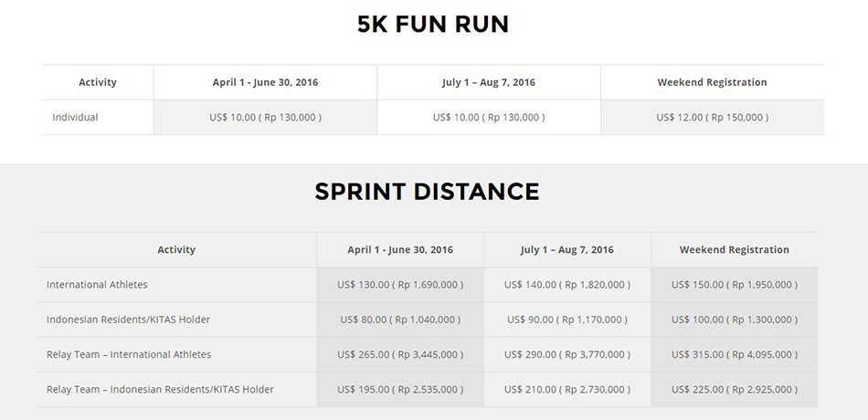Select Relay Team – Indonesian Residents/KITAS Holder label
Viewport: 868px width, 420px height.
click(160, 389)
